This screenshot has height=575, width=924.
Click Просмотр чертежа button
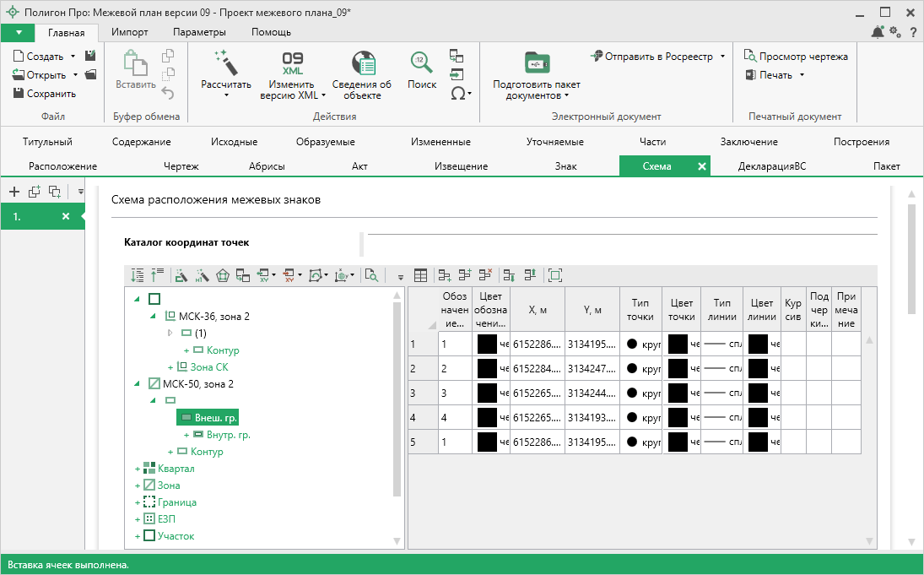796,57
